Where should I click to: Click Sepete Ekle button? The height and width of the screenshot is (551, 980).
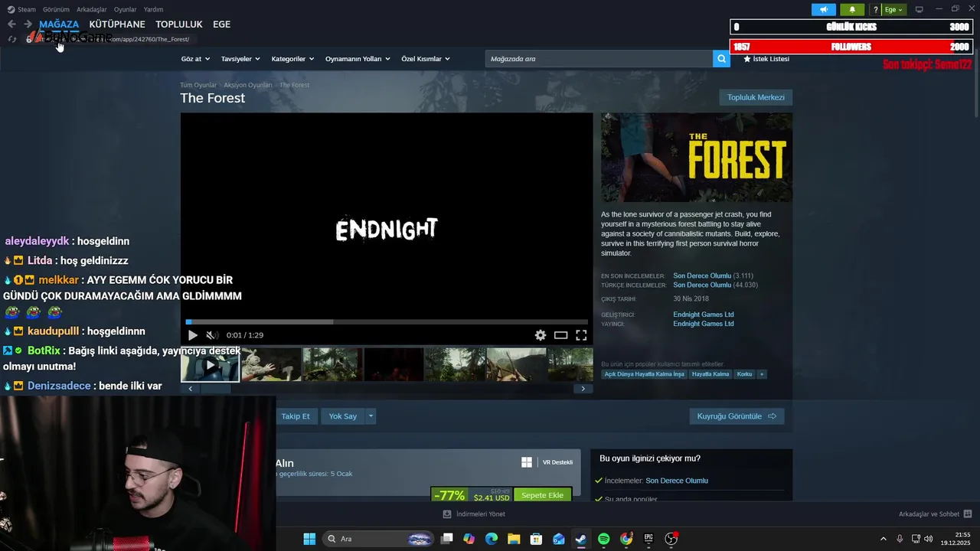tap(542, 495)
